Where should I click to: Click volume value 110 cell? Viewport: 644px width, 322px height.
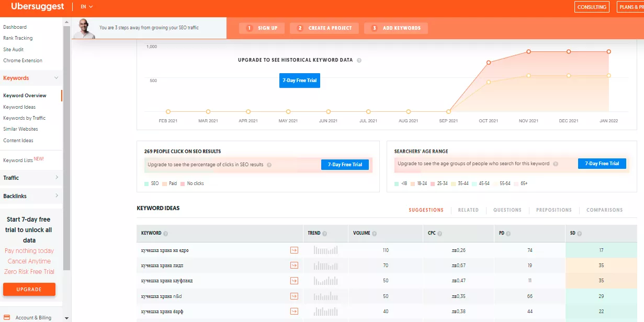(386, 250)
